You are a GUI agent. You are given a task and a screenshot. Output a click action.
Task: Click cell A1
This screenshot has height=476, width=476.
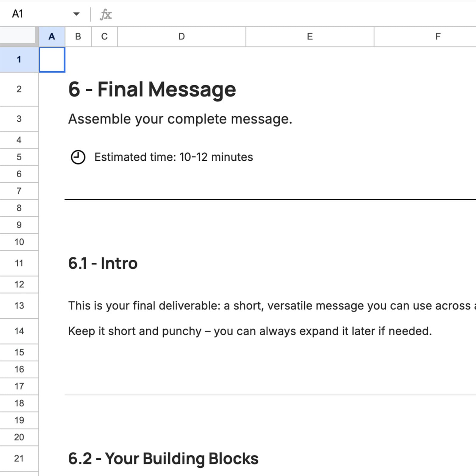52,59
